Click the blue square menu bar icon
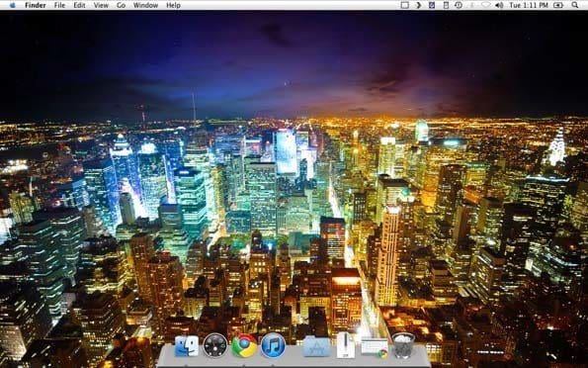This screenshot has height=368, width=588. coord(432,5)
